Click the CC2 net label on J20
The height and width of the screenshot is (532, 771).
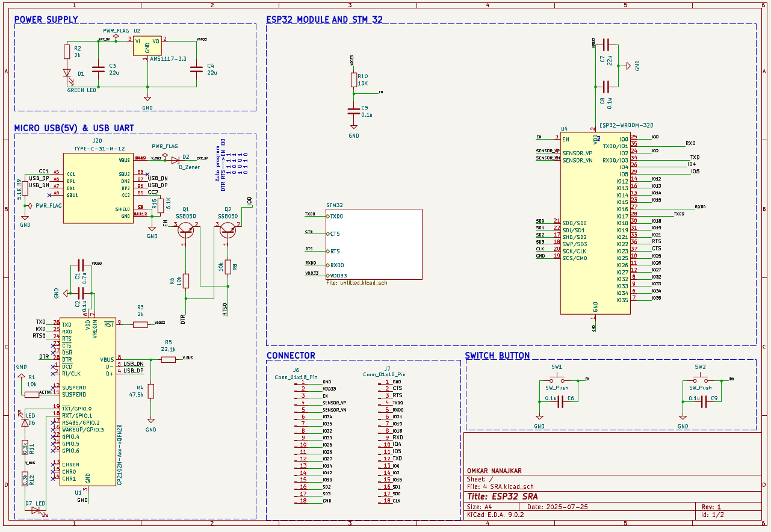click(153, 192)
